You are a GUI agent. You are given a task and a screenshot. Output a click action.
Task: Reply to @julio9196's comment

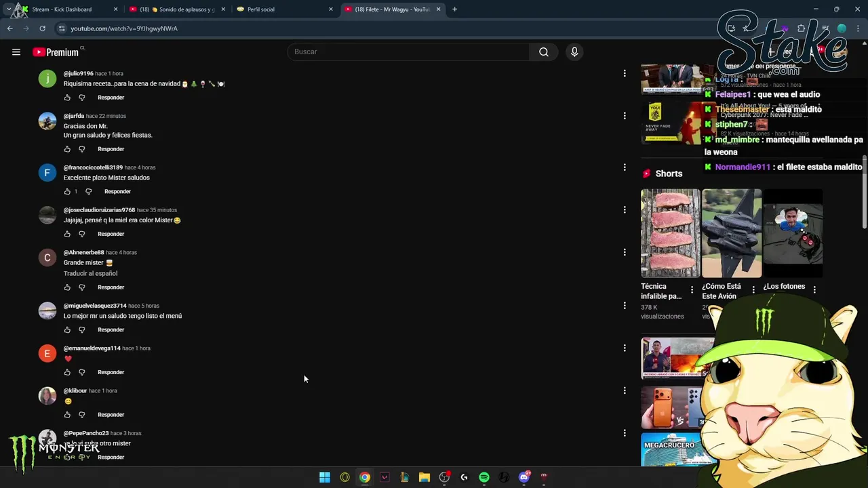[111, 98]
